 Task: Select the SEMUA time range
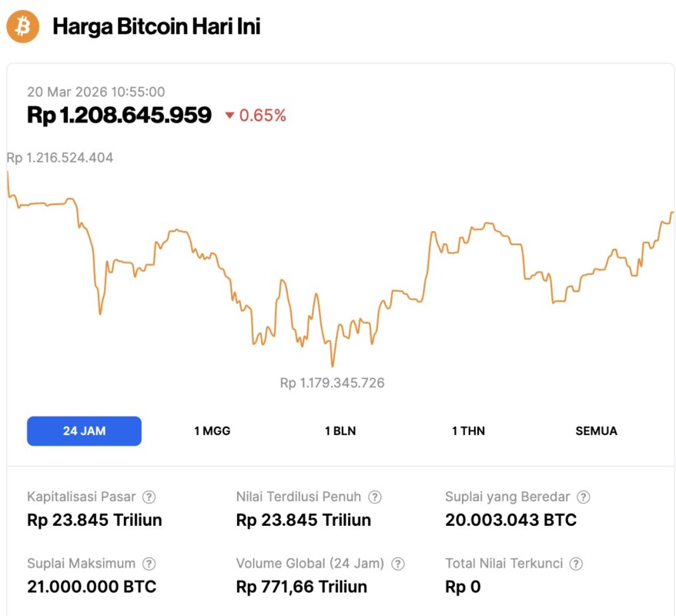596,431
